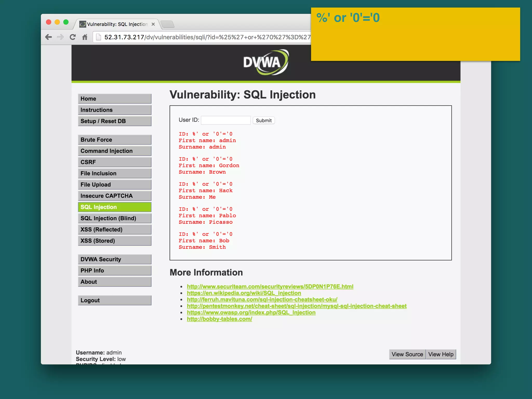Image resolution: width=532 pixels, height=399 pixels.
Task: Click the browser back arrow
Action: (x=49, y=37)
